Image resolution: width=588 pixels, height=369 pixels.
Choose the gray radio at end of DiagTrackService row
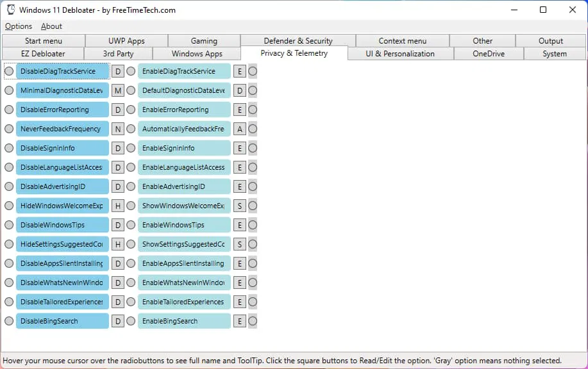tap(253, 71)
